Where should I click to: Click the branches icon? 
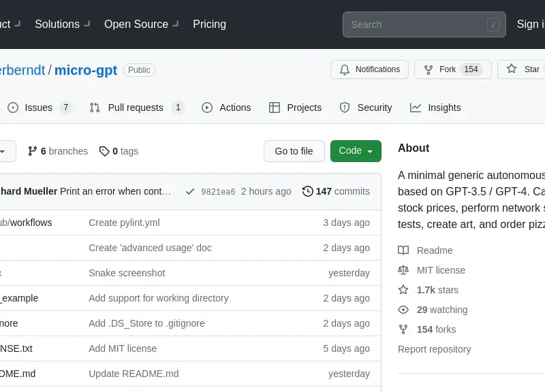coord(32,151)
